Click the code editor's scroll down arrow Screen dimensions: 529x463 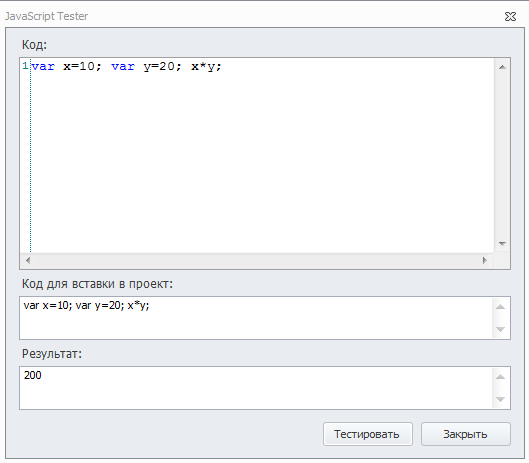click(x=502, y=244)
